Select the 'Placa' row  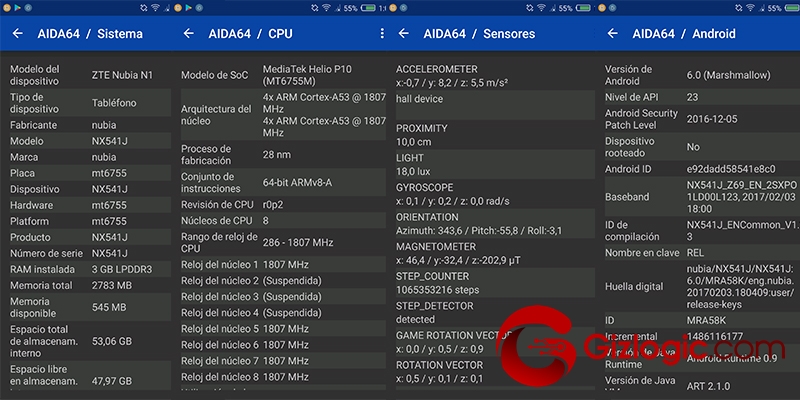[90, 173]
